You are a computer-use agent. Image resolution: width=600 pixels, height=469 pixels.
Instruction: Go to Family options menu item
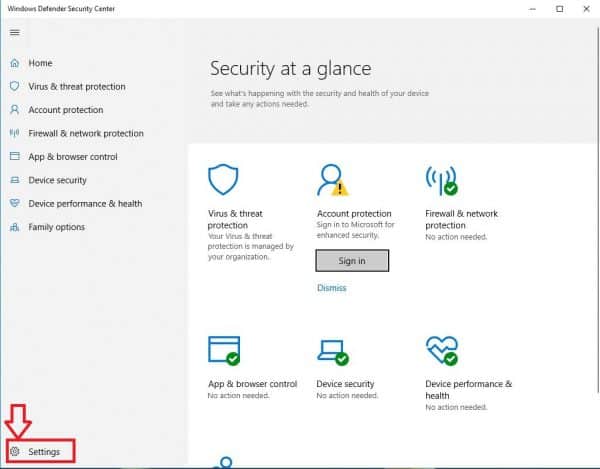pos(57,227)
